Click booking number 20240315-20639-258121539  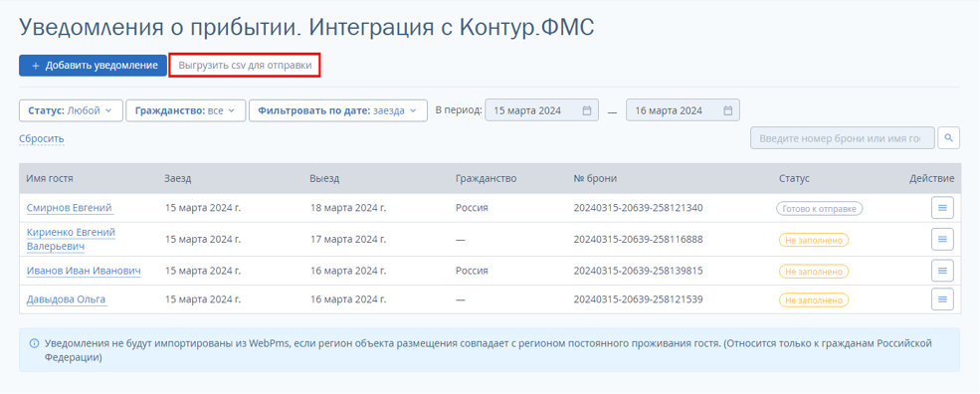coord(638,299)
